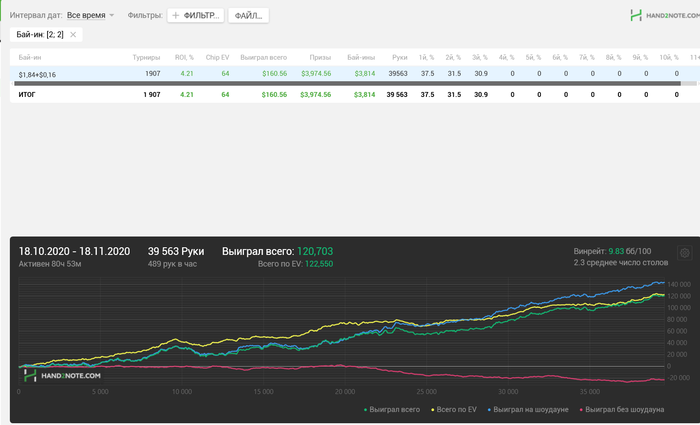Screen dimensions: 700x425
Task: Click the 18.10.2020 - 18.11.2020 date range
Action: coord(74,251)
